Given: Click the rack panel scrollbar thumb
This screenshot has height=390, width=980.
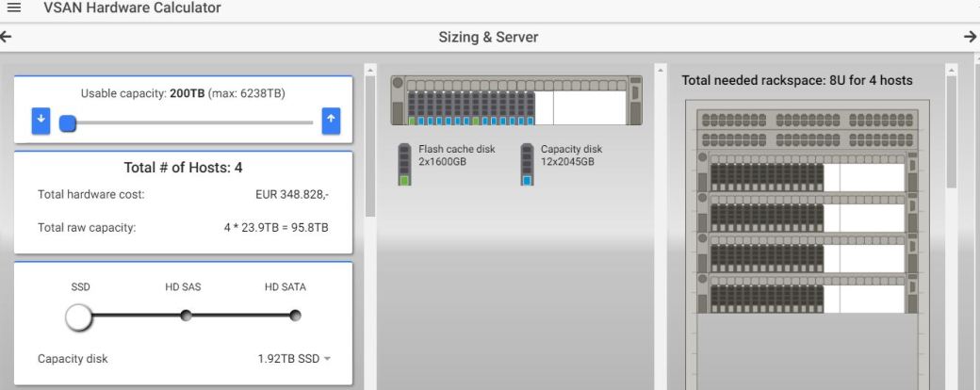Looking at the screenshot, I should coord(951,131).
